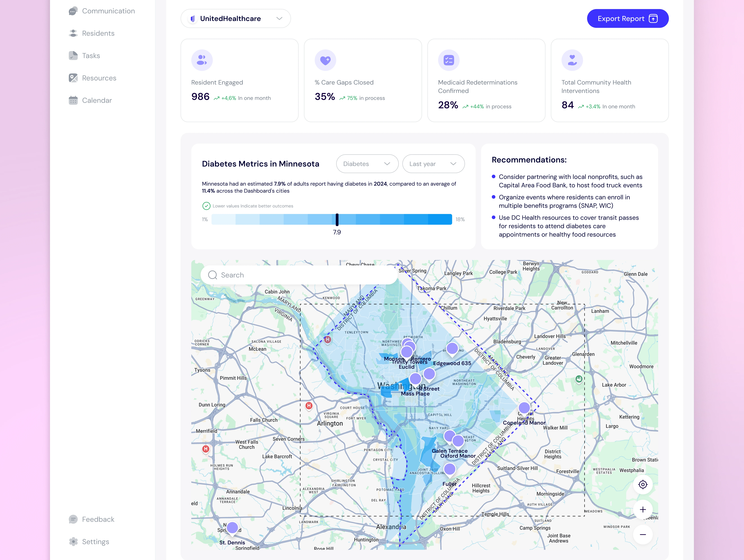The height and width of the screenshot is (560, 744).
Task: Click the darkest blue segment near 18%
Action: [440, 219]
